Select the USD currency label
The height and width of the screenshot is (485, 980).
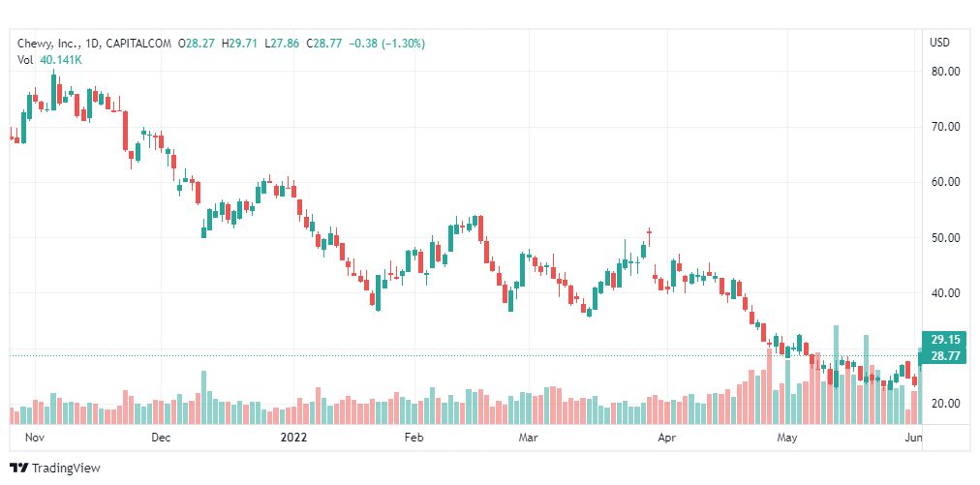pyautogui.click(x=939, y=44)
